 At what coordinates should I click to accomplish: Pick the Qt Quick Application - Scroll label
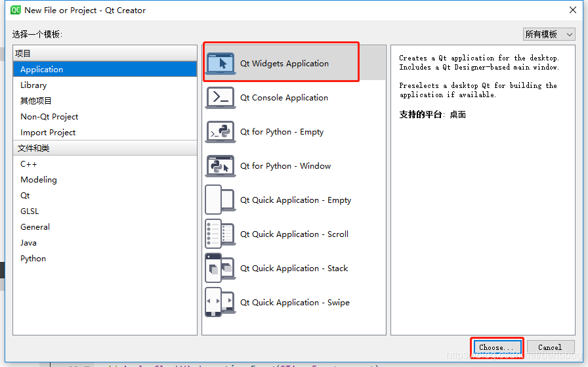coord(294,234)
